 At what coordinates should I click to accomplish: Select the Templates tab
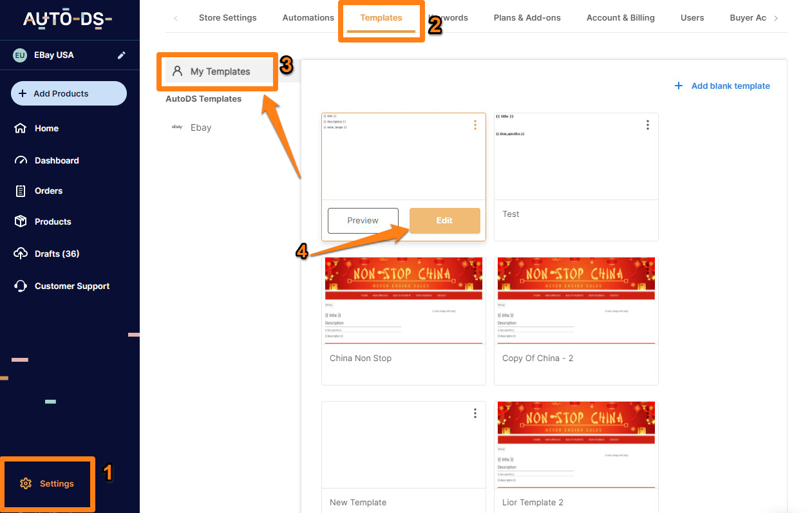(x=381, y=17)
